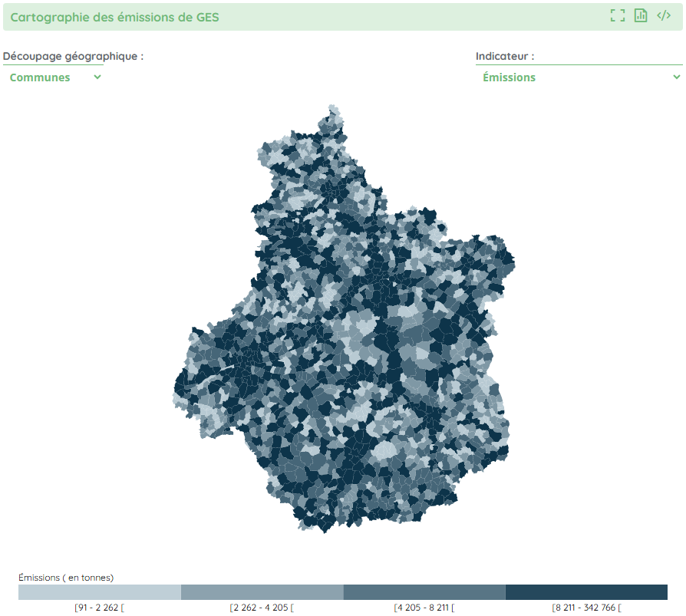Click the second legend color band
Viewport: 686px width, 616px height.
click(x=262, y=592)
